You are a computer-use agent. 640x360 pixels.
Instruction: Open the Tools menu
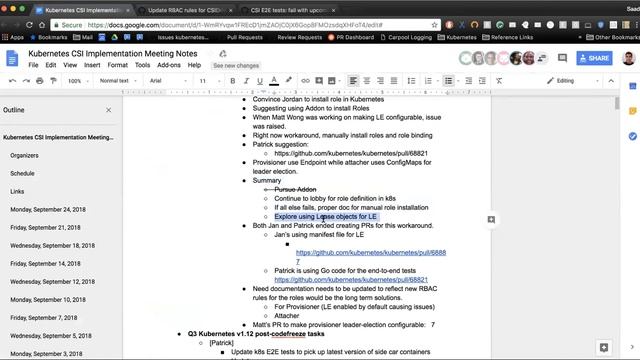(142, 65)
